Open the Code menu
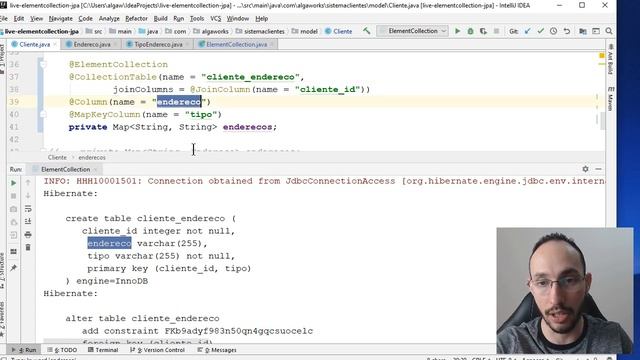 [85, 19]
